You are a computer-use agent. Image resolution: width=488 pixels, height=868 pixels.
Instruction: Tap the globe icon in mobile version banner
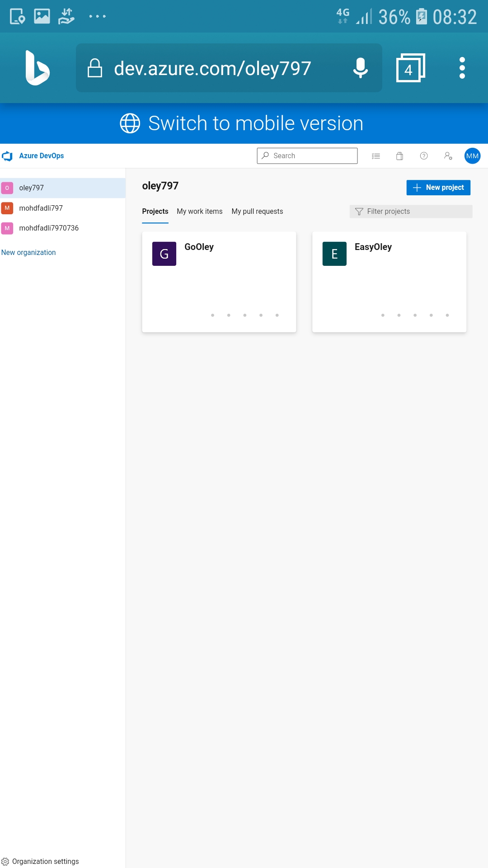coord(130,123)
